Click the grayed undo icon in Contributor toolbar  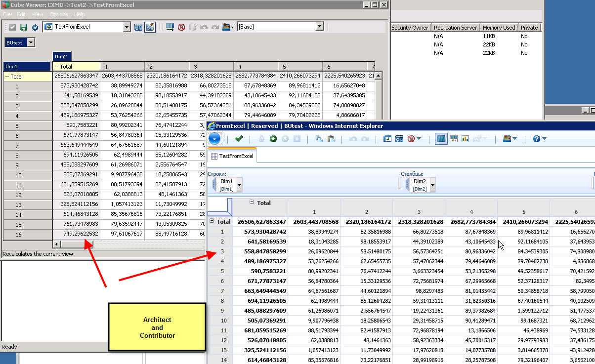coord(353,139)
